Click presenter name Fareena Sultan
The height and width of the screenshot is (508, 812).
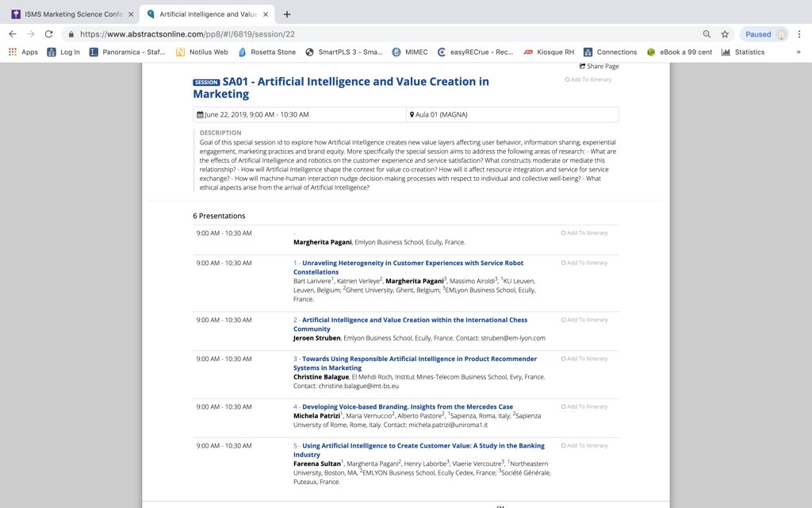(x=317, y=464)
